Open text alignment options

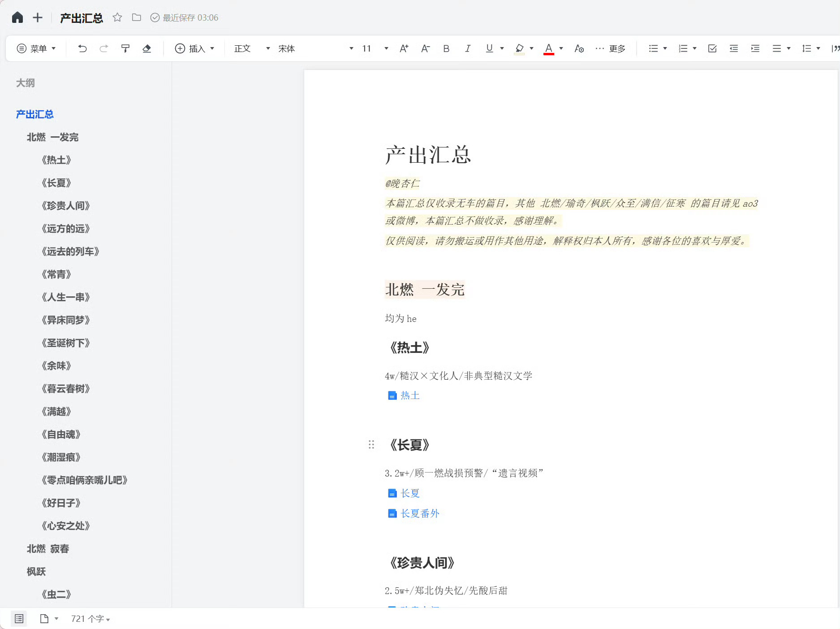point(781,48)
